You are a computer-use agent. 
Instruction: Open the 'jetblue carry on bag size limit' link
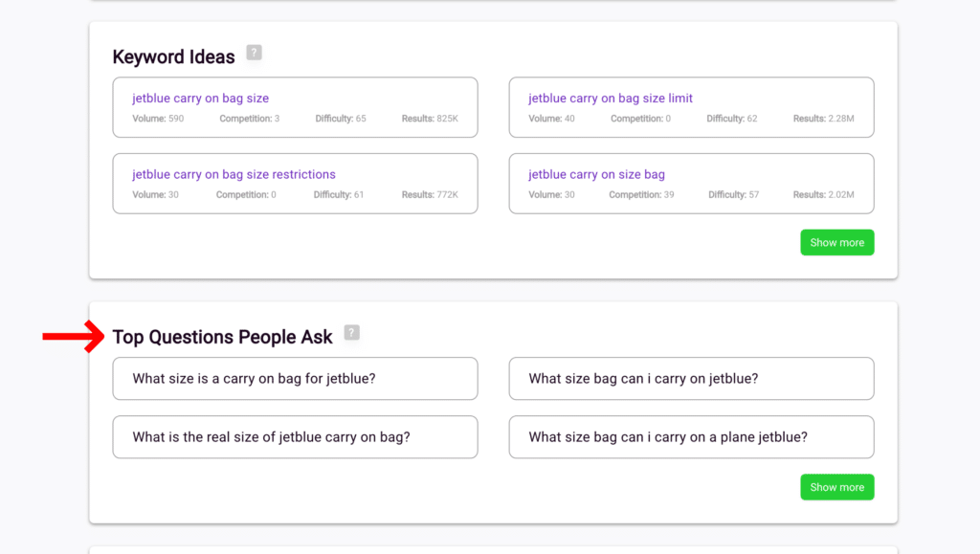coord(611,98)
